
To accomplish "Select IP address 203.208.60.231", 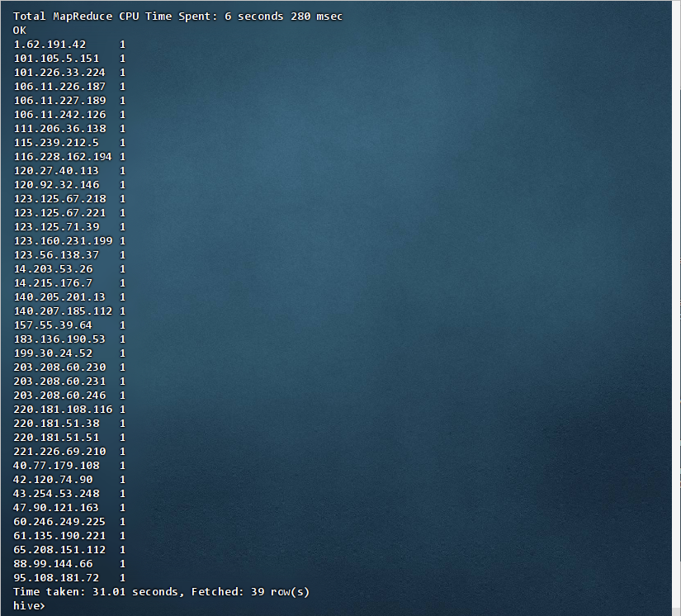I will coord(59,381).
